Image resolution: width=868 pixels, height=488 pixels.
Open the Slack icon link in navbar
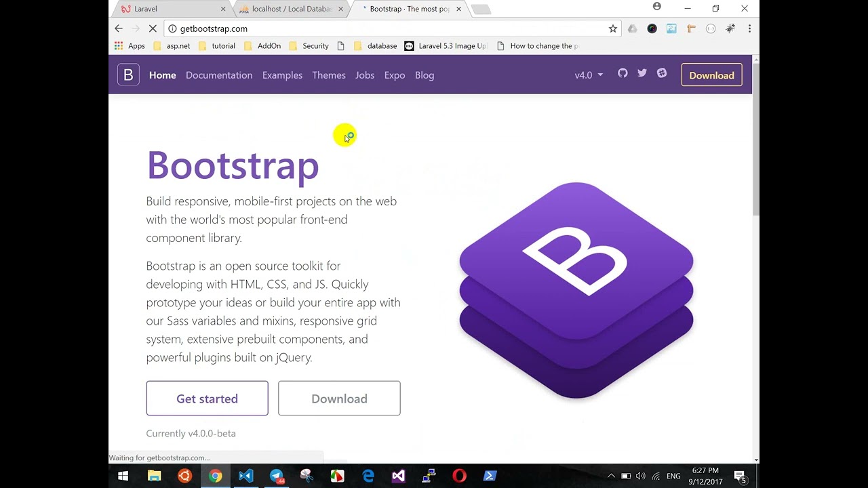[x=662, y=73]
